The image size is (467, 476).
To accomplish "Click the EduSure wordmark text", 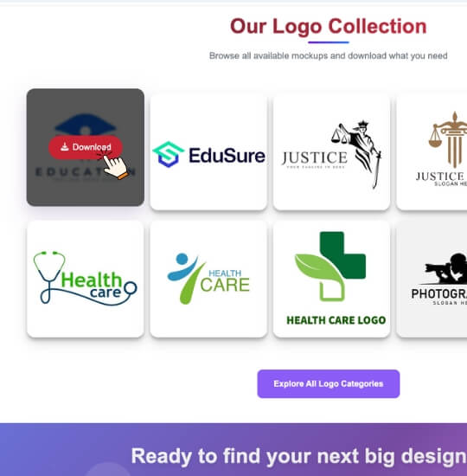I will [x=227, y=156].
